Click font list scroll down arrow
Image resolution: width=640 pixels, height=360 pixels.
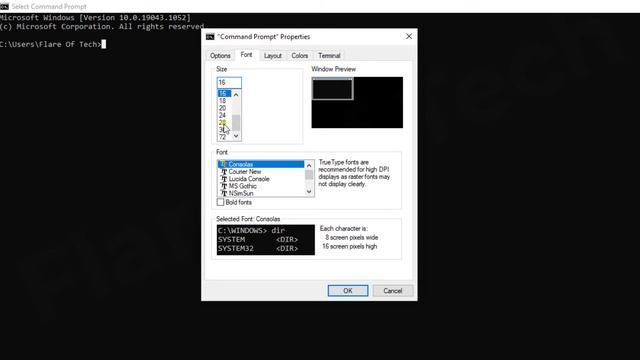tap(309, 192)
